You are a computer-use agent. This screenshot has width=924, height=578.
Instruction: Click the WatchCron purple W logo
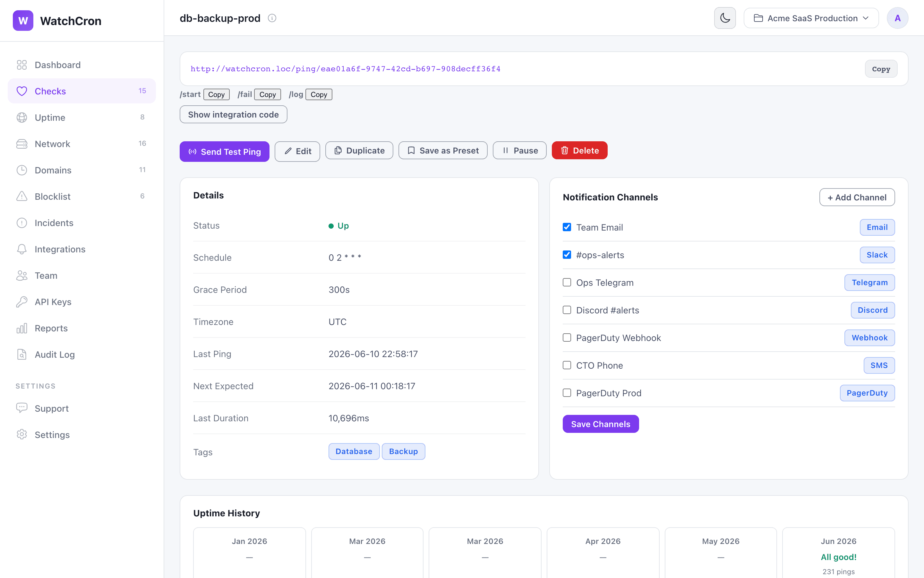point(23,21)
